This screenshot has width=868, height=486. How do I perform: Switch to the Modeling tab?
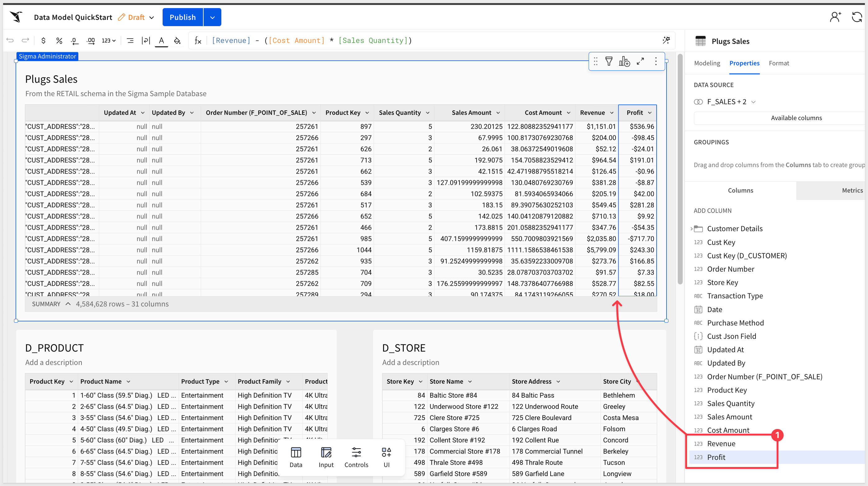tap(707, 63)
